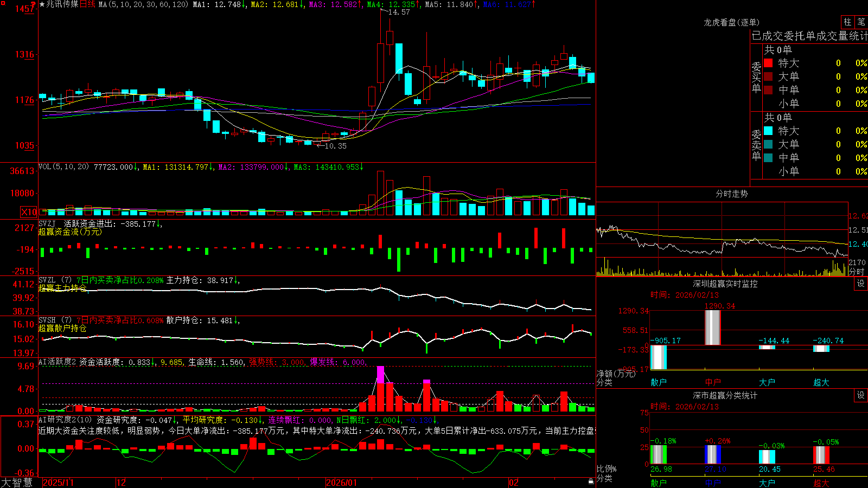Click the 深市超赢分类统计 panel title

[x=725, y=395]
